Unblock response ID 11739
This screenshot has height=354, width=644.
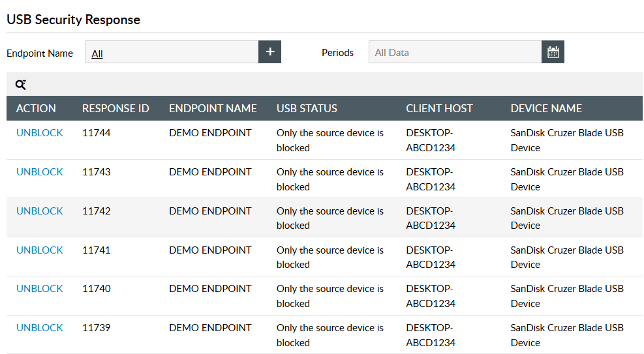point(40,328)
